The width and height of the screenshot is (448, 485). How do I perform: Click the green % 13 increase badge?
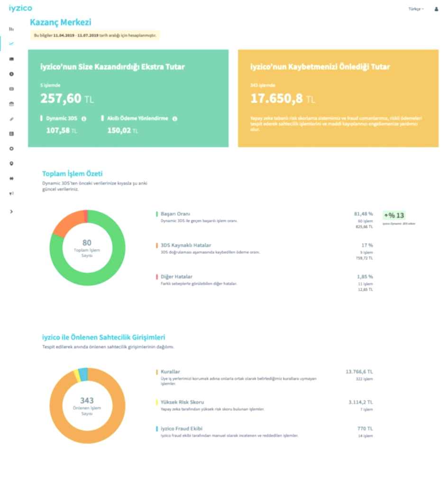pos(394,216)
